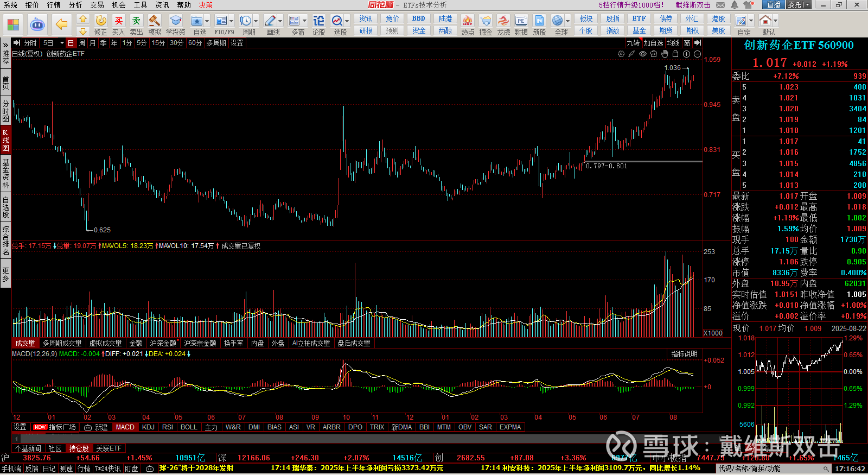Open the 分析 menu
Image resolution: width=868 pixels, height=475 pixels.
coord(75,5)
